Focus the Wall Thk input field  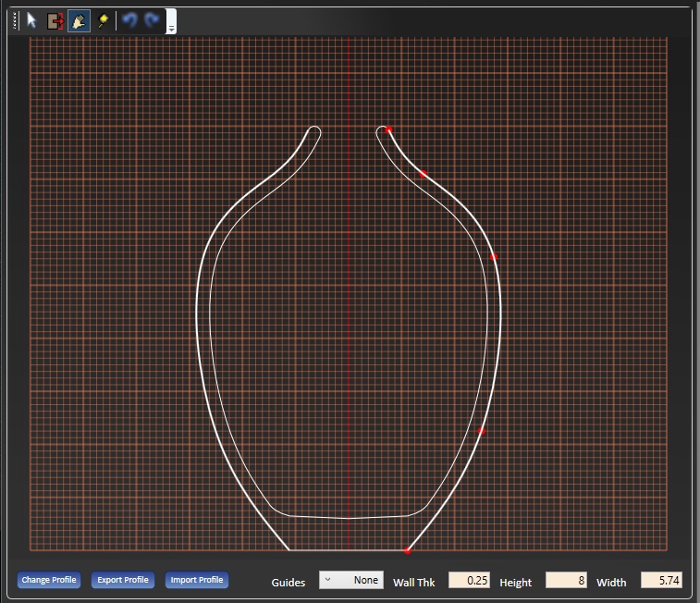(469, 580)
